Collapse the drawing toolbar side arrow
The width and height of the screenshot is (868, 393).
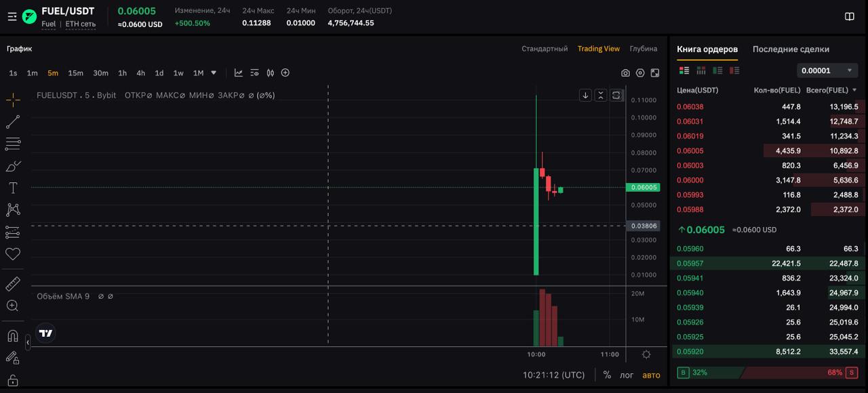27,343
